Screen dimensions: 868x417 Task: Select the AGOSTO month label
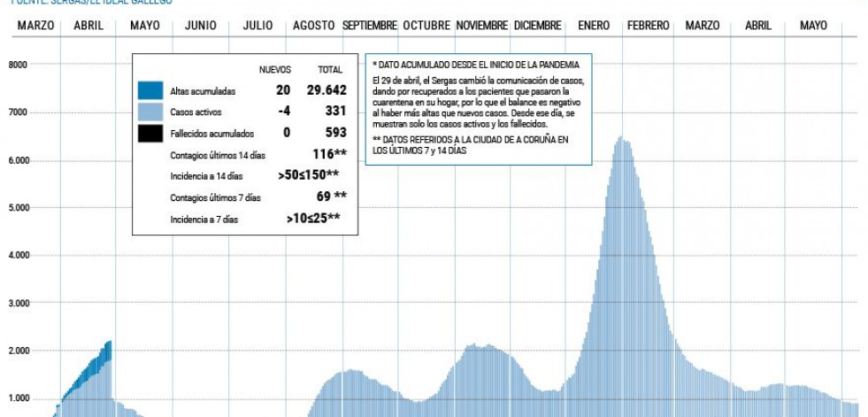point(314,26)
